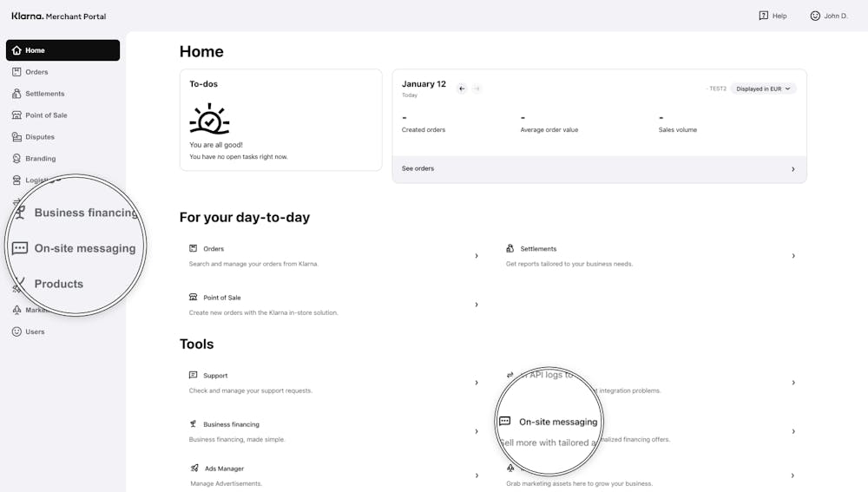The image size is (868, 492).
Task: Click the See orders link
Action: coord(418,168)
